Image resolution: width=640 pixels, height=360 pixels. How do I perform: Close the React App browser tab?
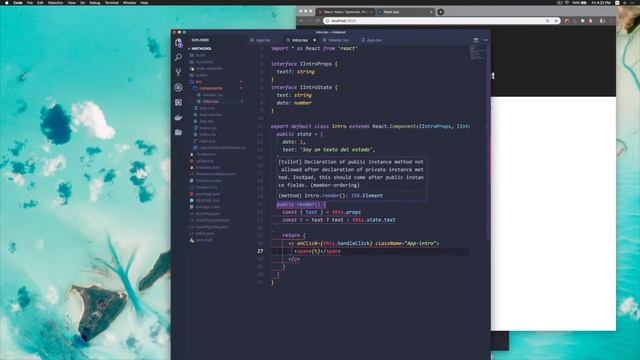pyautogui.click(x=431, y=12)
